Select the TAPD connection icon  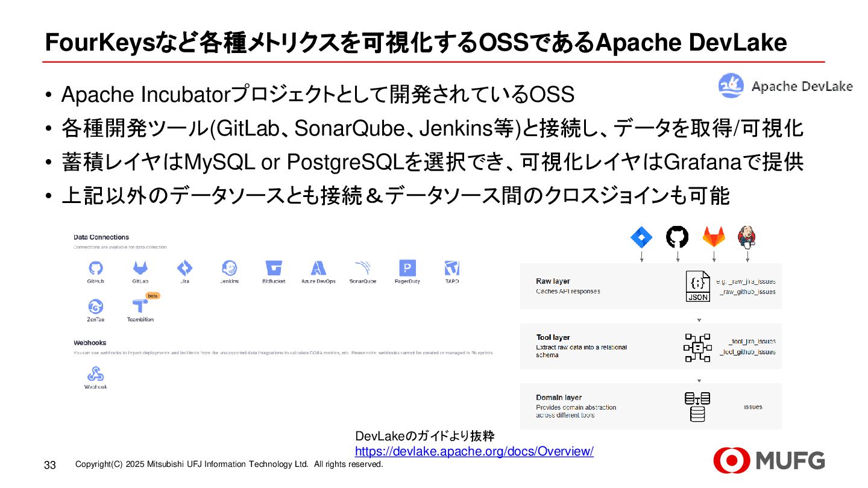point(452,268)
